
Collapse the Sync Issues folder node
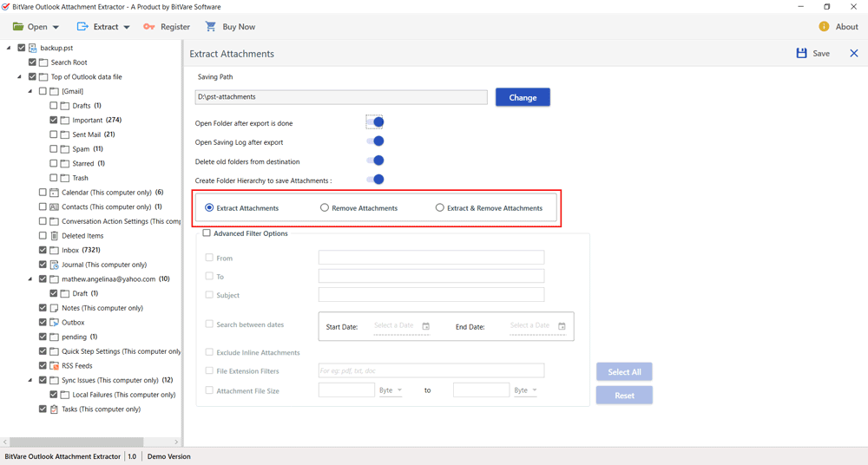pyautogui.click(x=30, y=380)
